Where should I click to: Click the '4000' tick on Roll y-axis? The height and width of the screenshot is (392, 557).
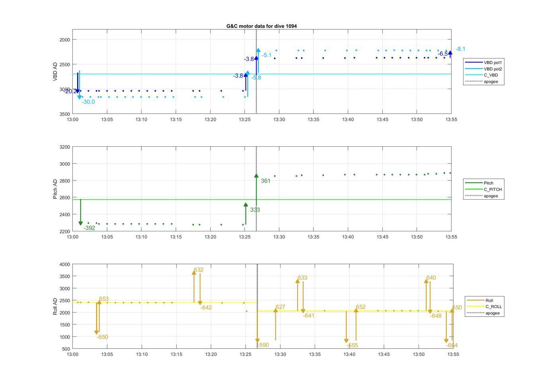(x=64, y=264)
